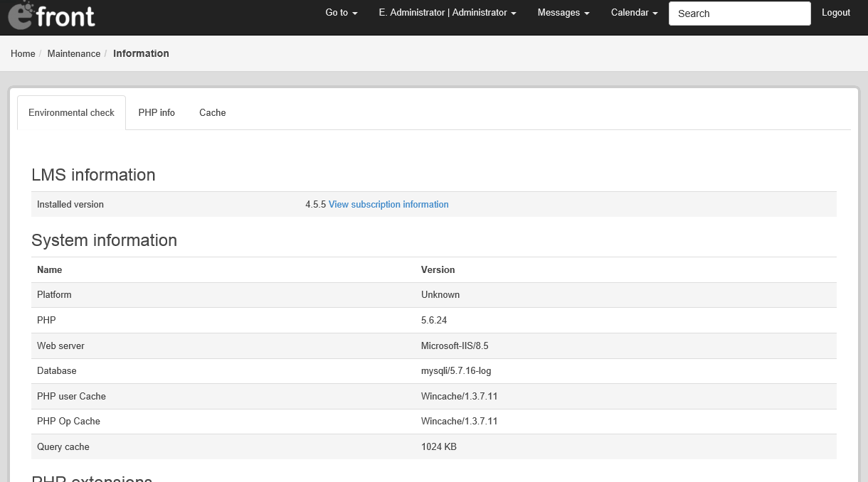Image resolution: width=868 pixels, height=482 pixels.
Task: Click the Version column header
Action: 438,269
